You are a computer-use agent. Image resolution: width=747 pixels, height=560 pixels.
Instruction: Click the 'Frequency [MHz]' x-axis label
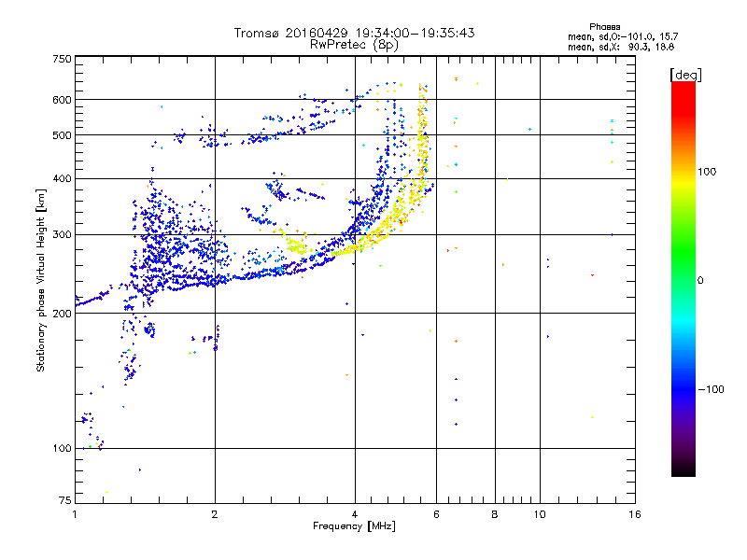pyautogui.click(x=354, y=526)
